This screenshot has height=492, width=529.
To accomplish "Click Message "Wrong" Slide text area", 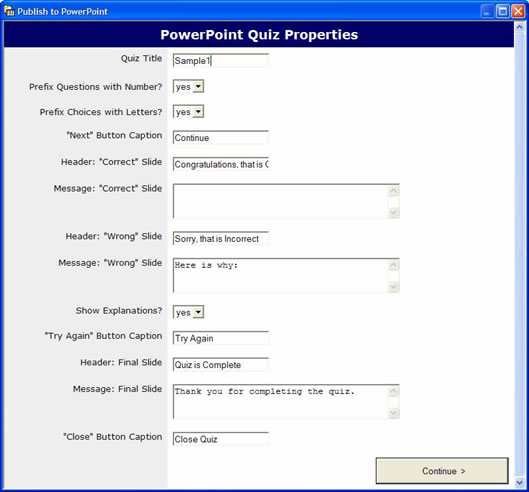I will tap(286, 275).
